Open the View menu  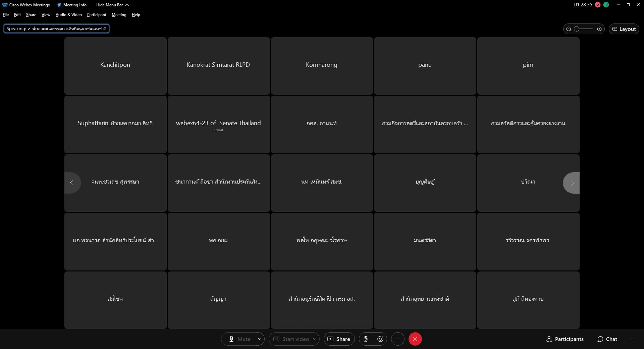(46, 15)
